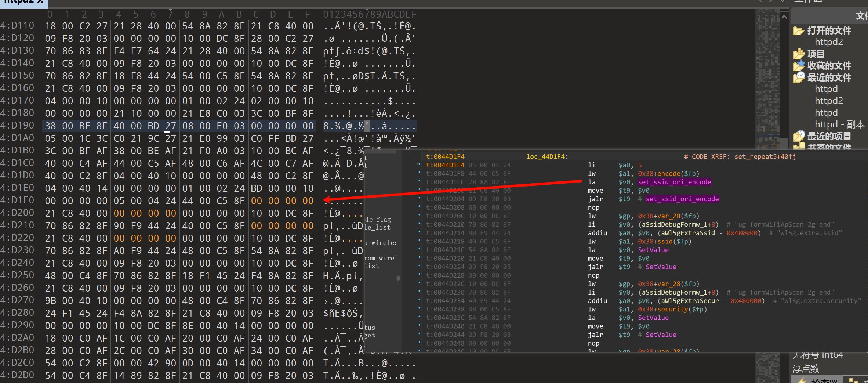The image size is (868, 383).
Task: Click the 文件 column header in workspace panel
Action: click(x=861, y=16)
